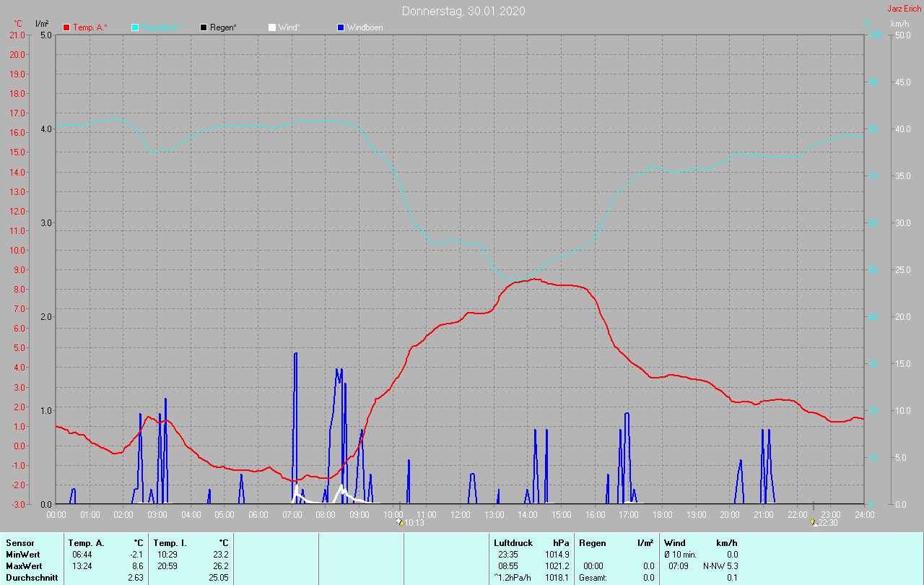
Task: Select the Regen legend label
Action: (x=225, y=27)
